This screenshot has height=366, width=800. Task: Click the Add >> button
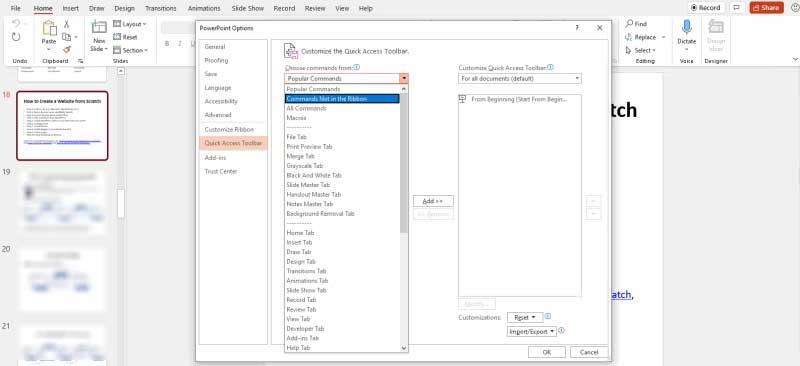pos(433,201)
